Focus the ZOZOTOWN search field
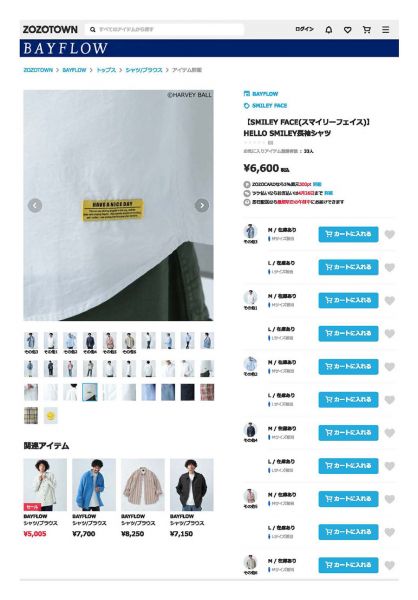418x600 pixels. [165, 29]
